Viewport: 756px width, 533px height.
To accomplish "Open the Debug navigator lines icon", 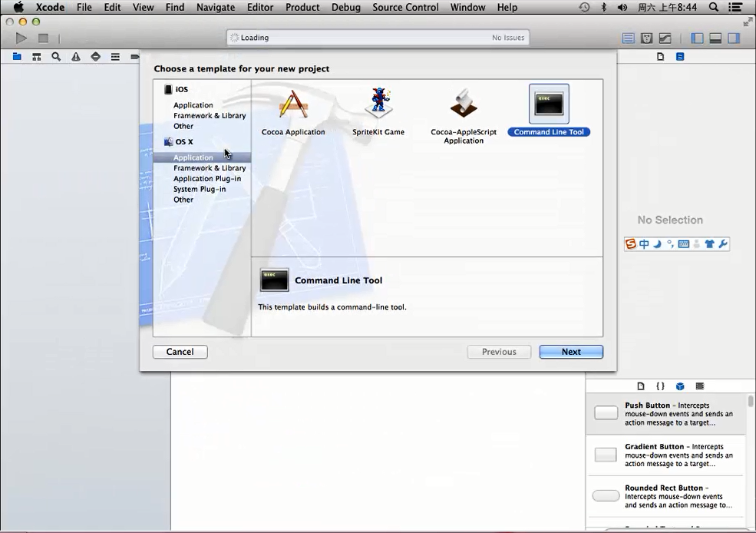I will [x=115, y=56].
